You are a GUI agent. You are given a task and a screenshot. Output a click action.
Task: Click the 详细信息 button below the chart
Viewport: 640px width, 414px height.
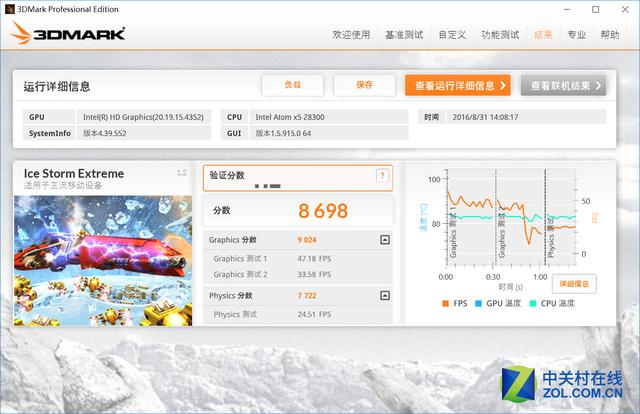point(574,284)
